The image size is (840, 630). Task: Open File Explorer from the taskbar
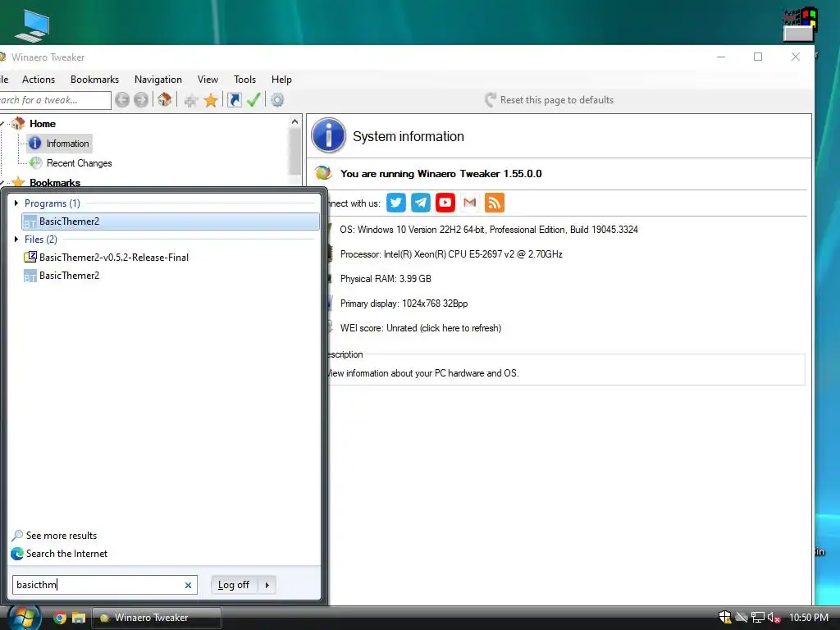[79, 618]
